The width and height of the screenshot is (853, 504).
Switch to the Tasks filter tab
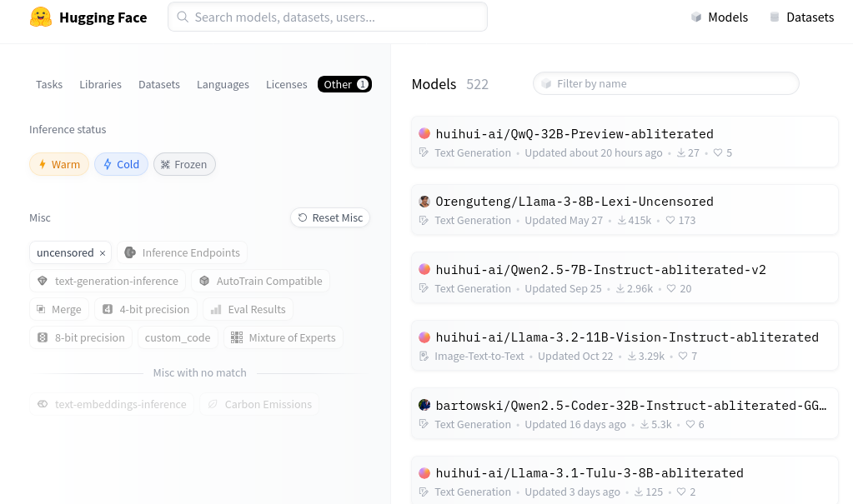click(x=49, y=84)
